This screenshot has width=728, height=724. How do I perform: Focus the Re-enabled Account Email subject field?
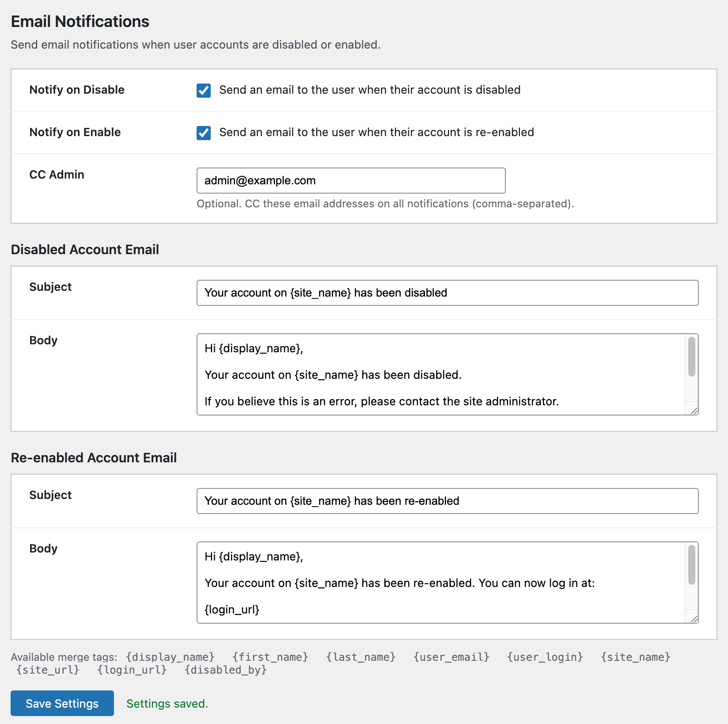447,501
